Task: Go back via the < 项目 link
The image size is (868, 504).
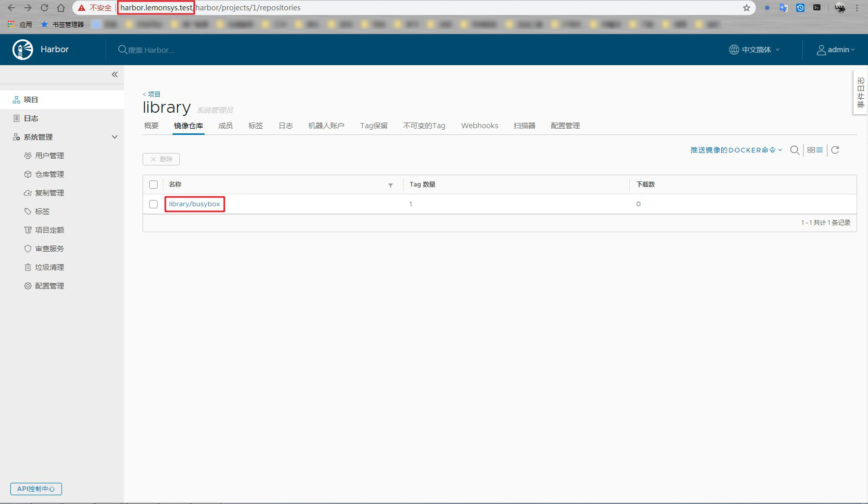Action: coord(151,94)
